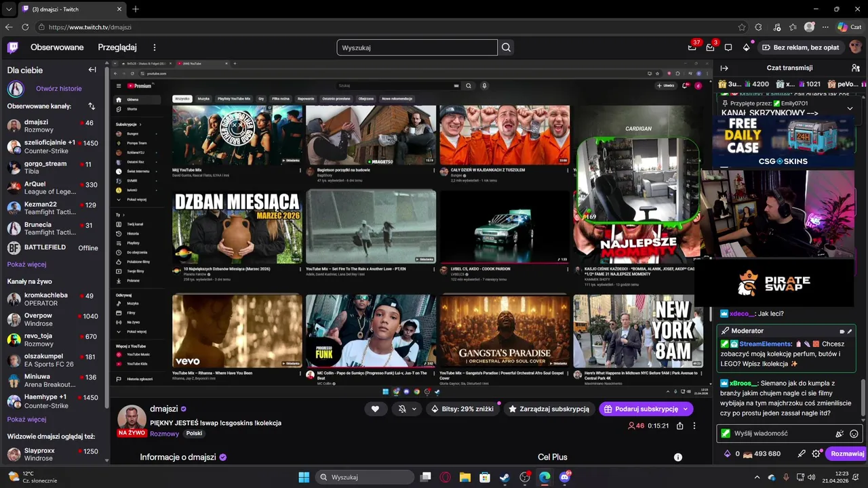Open the Rozmowy category link
This screenshot has height=488, width=868.
tap(165, 434)
